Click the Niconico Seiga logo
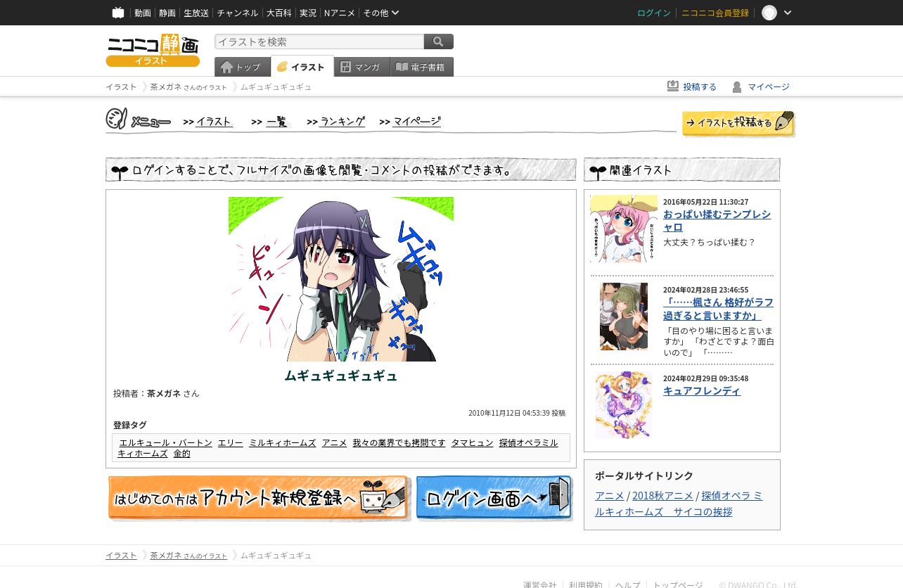Screen dimensions: 903x588 pos(153,50)
